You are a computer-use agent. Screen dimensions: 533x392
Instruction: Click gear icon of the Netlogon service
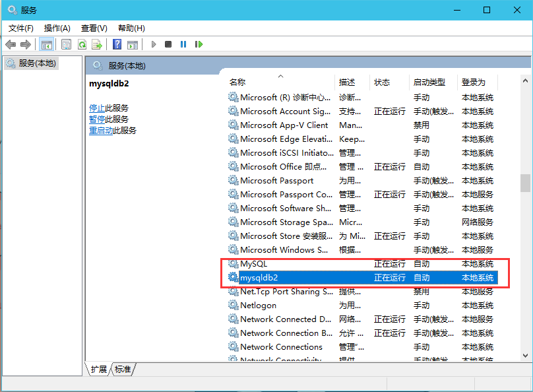pos(234,305)
